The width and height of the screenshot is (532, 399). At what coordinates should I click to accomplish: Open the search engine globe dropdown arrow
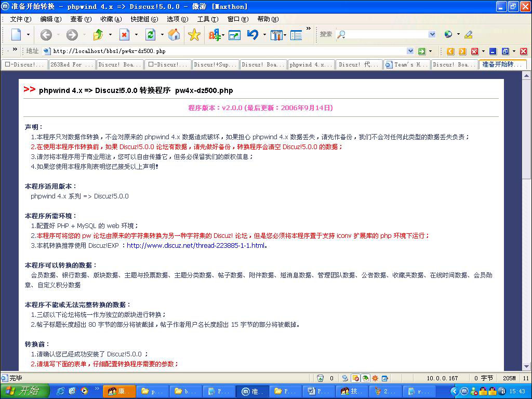click(x=458, y=34)
